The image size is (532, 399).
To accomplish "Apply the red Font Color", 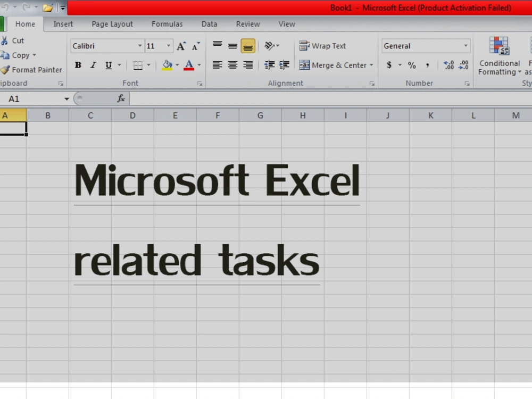I will coord(189,65).
